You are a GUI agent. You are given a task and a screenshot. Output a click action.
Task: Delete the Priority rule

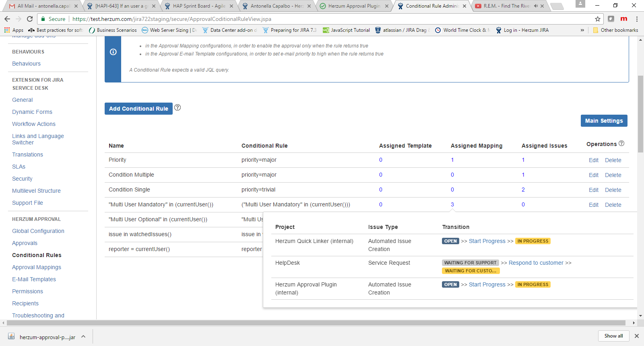coord(613,160)
